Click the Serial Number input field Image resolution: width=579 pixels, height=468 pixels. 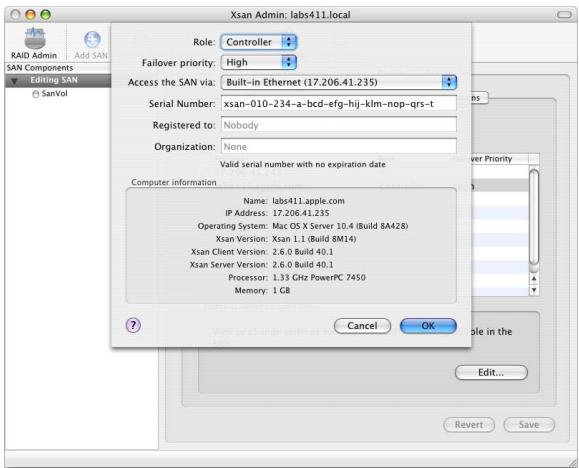point(339,104)
